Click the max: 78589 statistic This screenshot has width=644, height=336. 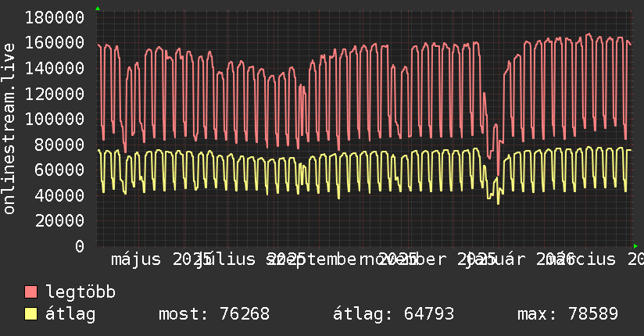[x=567, y=314]
